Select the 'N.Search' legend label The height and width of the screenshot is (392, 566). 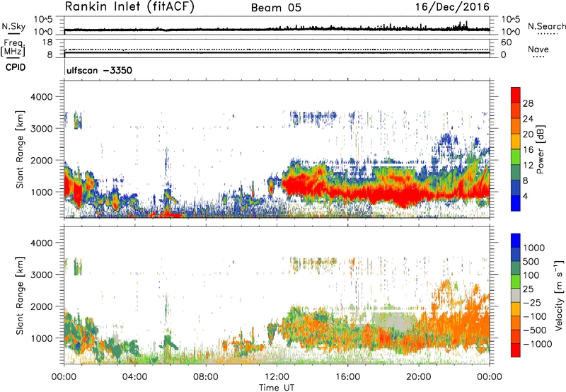[x=546, y=26]
